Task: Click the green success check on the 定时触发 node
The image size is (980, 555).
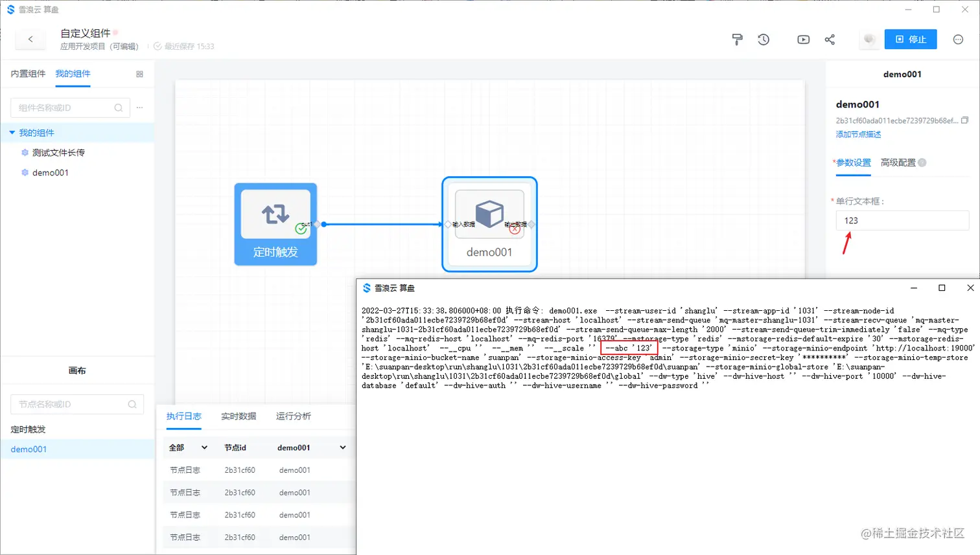Action: (x=301, y=229)
